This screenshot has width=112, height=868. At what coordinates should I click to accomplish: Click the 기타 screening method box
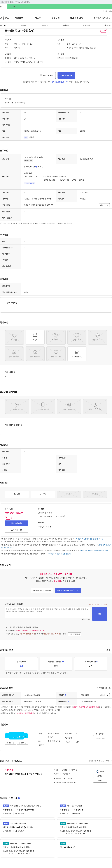point(95,494)
